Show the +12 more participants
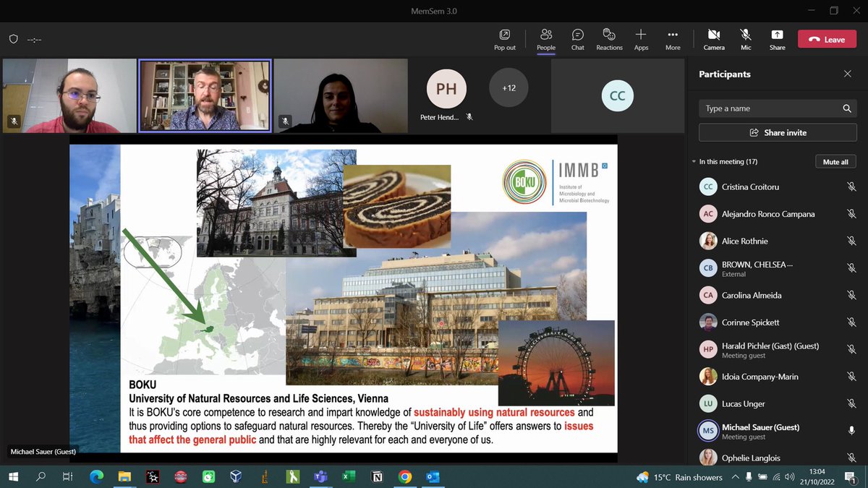 509,88
